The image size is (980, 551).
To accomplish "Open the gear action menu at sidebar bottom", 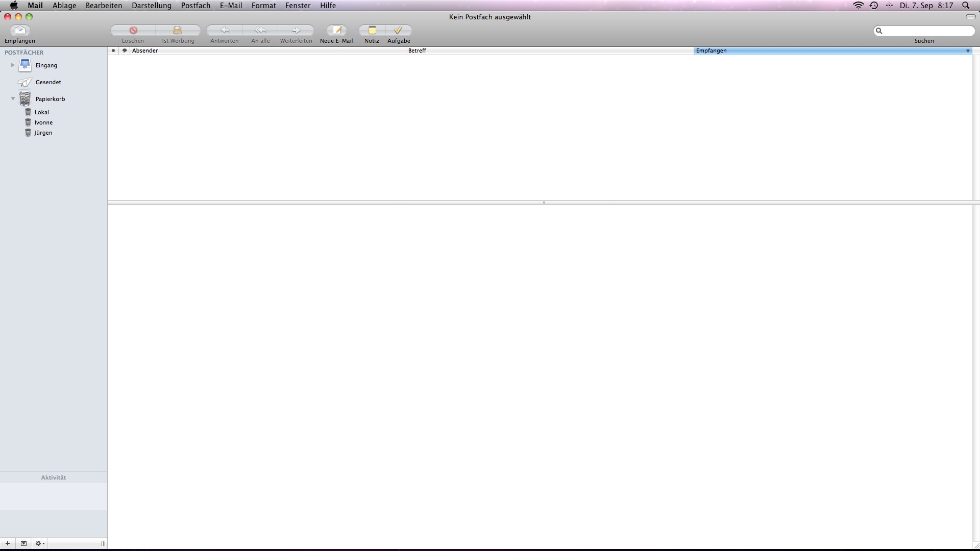I will [40, 543].
